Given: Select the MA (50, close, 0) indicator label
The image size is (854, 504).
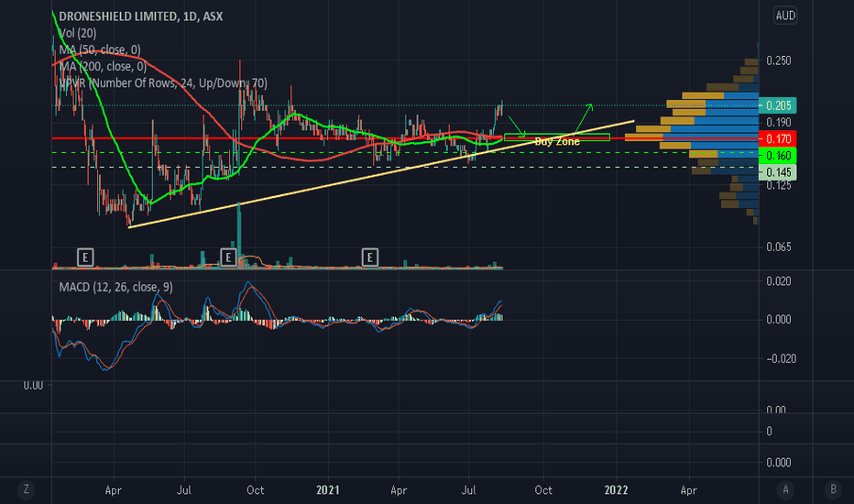Looking at the screenshot, I should [x=100, y=50].
